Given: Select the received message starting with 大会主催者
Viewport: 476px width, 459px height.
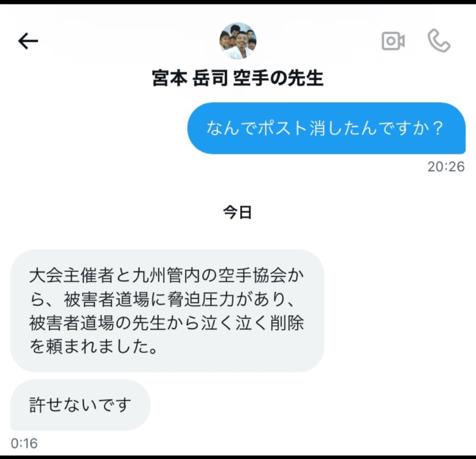Looking at the screenshot, I should (x=167, y=311).
